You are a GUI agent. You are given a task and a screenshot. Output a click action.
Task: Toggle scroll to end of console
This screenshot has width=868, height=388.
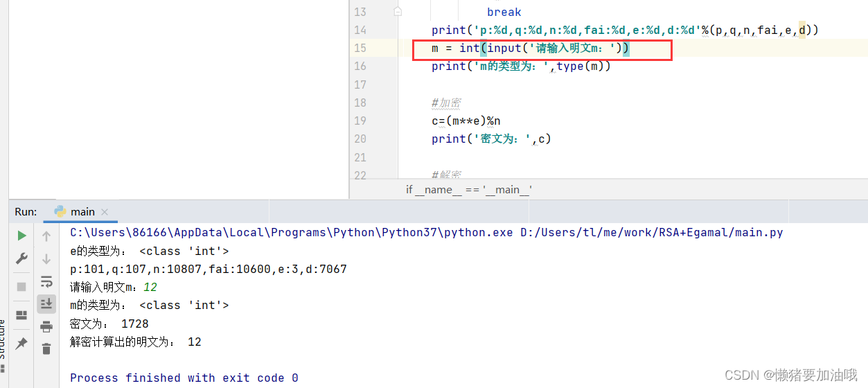46,303
